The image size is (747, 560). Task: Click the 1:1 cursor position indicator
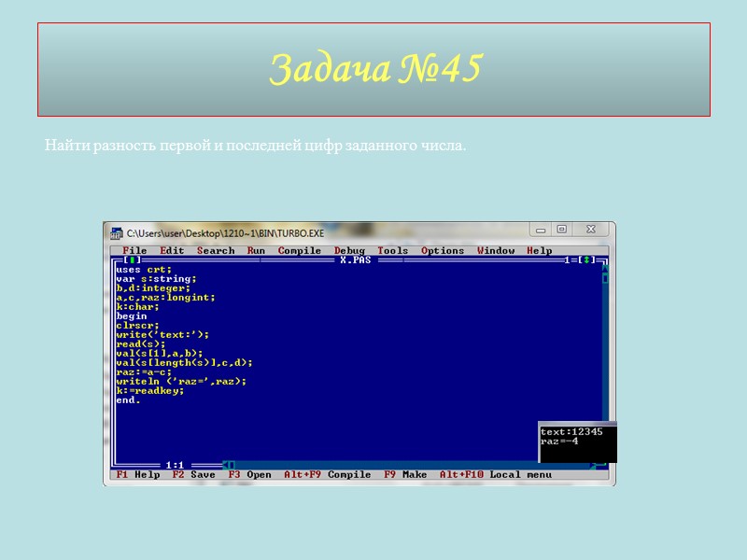(175, 465)
